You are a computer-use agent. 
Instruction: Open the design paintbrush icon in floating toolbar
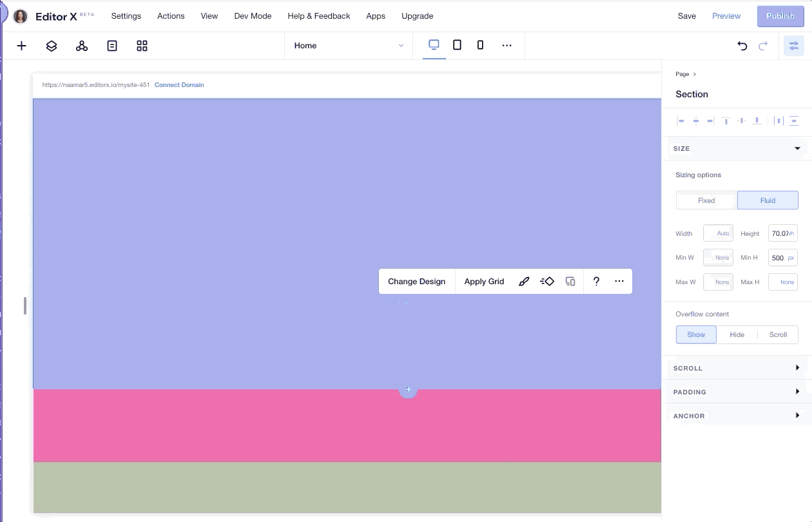(x=524, y=282)
